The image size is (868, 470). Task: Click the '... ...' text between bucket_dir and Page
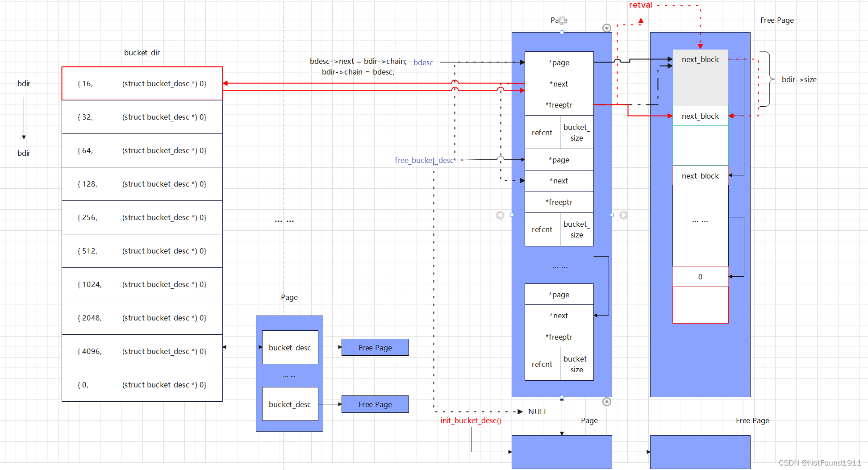[x=284, y=220]
